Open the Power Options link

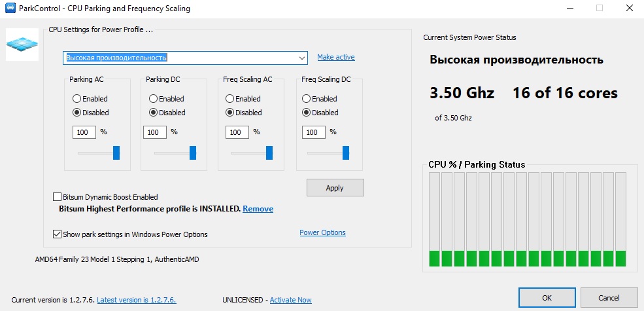click(x=322, y=232)
